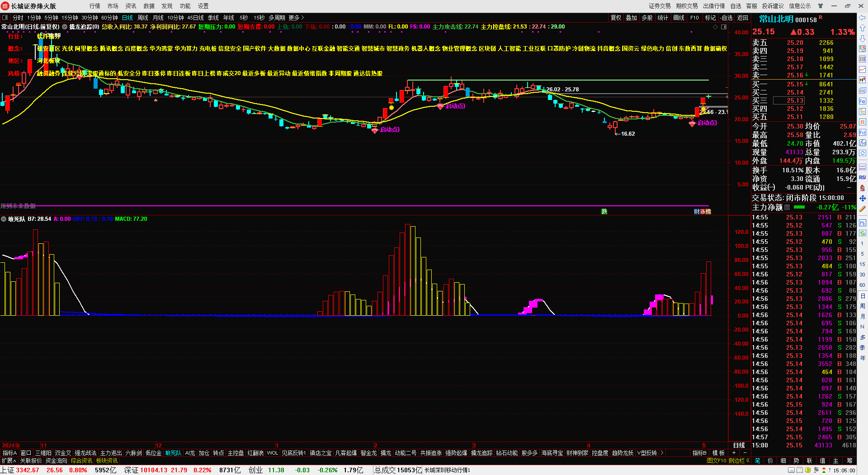Click the small square icon by chart header
The width and height of the screenshot is (868, 475).
click(724, 27)
